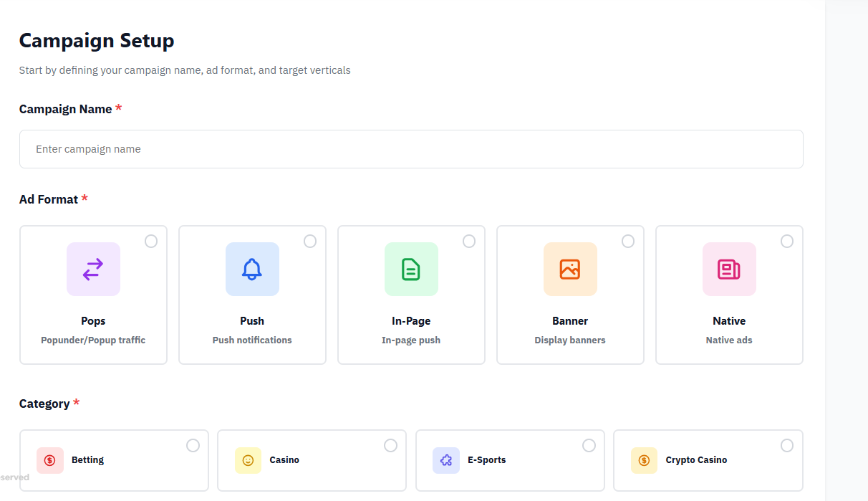Click the Crypto Casino coin icon
The width and height of the screenshot is (868, 501).
click(x=644, y=460)
